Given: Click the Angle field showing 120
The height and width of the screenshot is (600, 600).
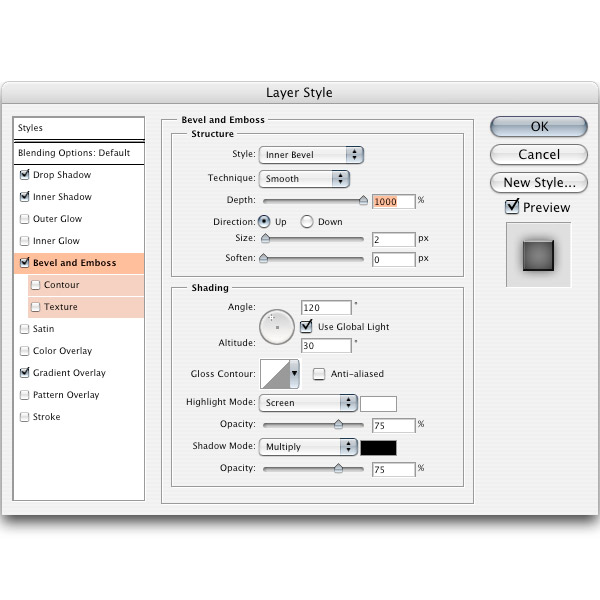Looking at the screenshot, I should pyautogui.click(x=326, y=308).
